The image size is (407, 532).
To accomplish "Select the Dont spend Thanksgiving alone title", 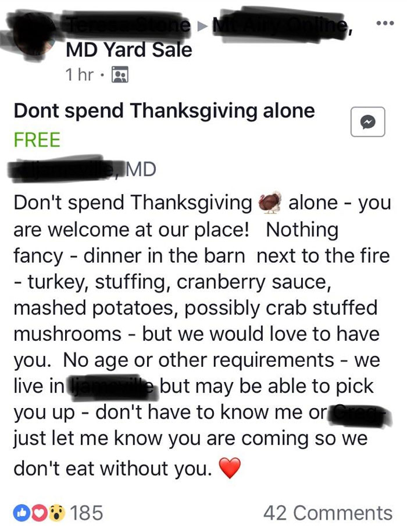I will 163,110.
